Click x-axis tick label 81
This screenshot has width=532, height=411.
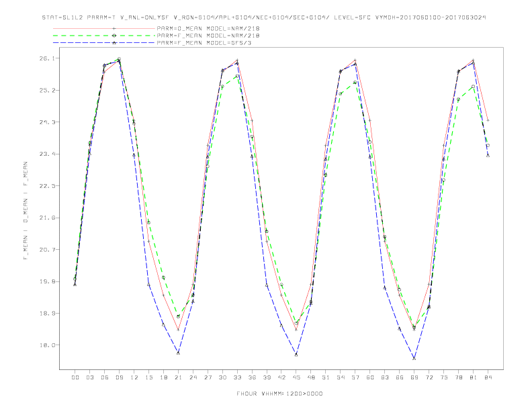474,377
